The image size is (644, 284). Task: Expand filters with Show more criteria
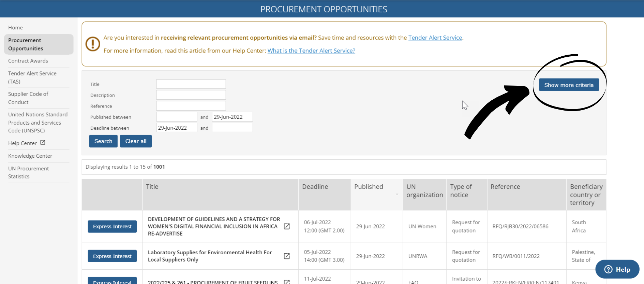tap(569, 85)
